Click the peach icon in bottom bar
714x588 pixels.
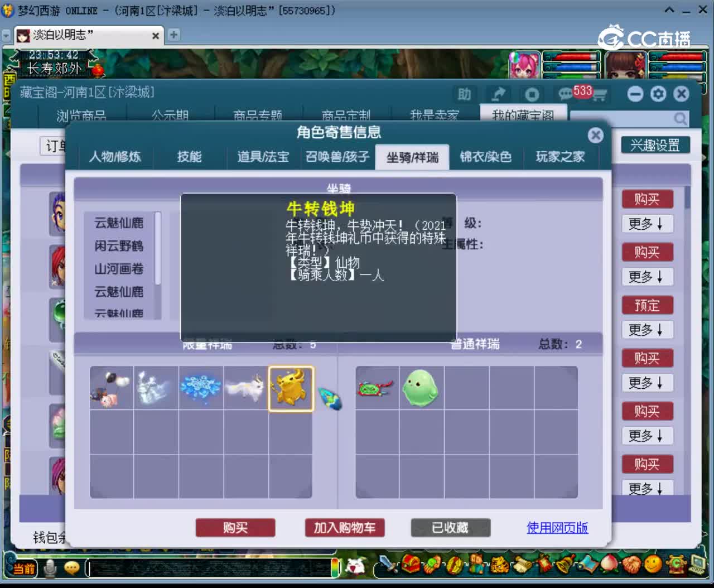609,565
